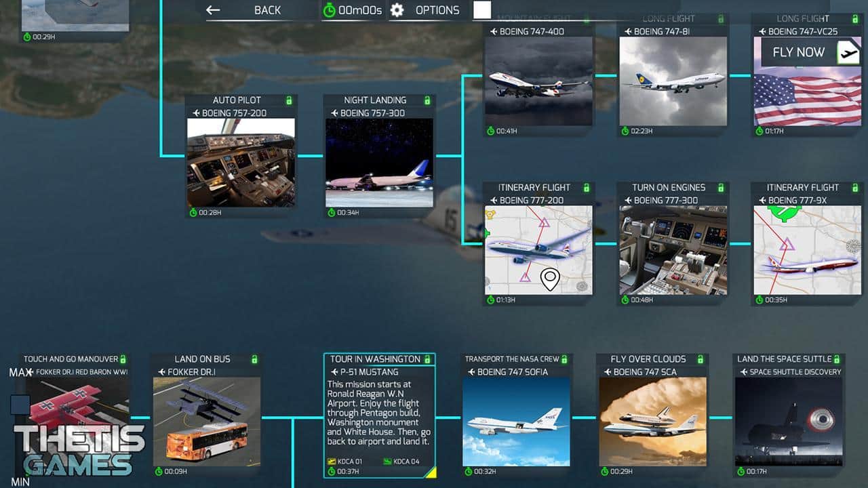The image size is (868, 488).
Task: Click the KDCA 04 landing runway icon
Action: tap(388, 462)
